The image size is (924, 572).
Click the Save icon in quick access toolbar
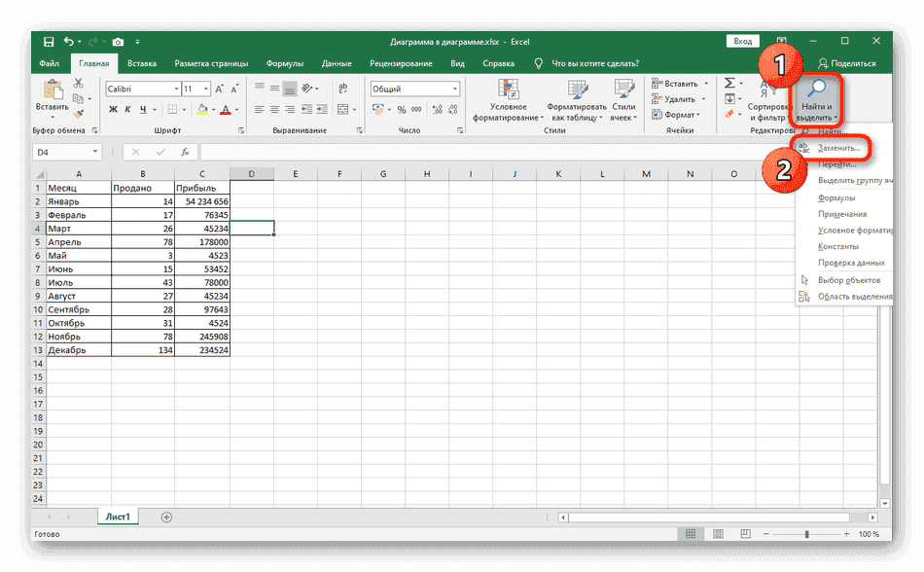point(50,42)
